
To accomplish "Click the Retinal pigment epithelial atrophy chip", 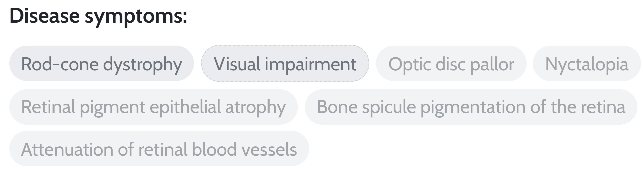I will click(x=153, y=107).
